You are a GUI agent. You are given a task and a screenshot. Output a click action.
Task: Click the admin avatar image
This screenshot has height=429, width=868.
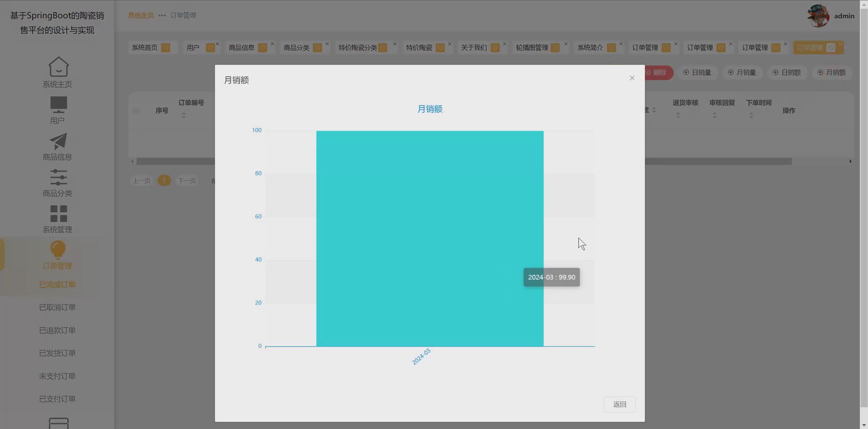(818, 16)
